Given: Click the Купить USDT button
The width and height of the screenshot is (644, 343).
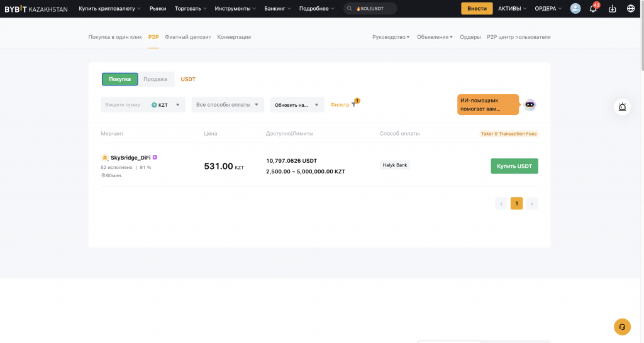Looking at the screenshot, I should click(x=514, y=166).
